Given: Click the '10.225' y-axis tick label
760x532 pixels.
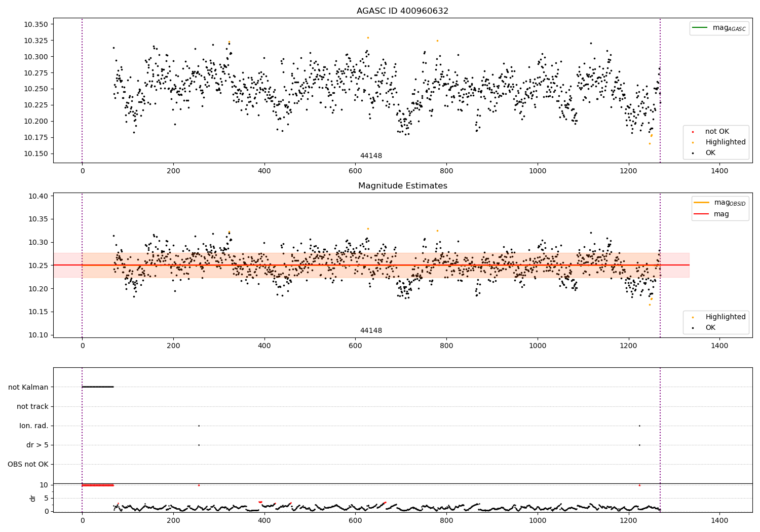Looking at the screenshot, I should click(35, 105).
